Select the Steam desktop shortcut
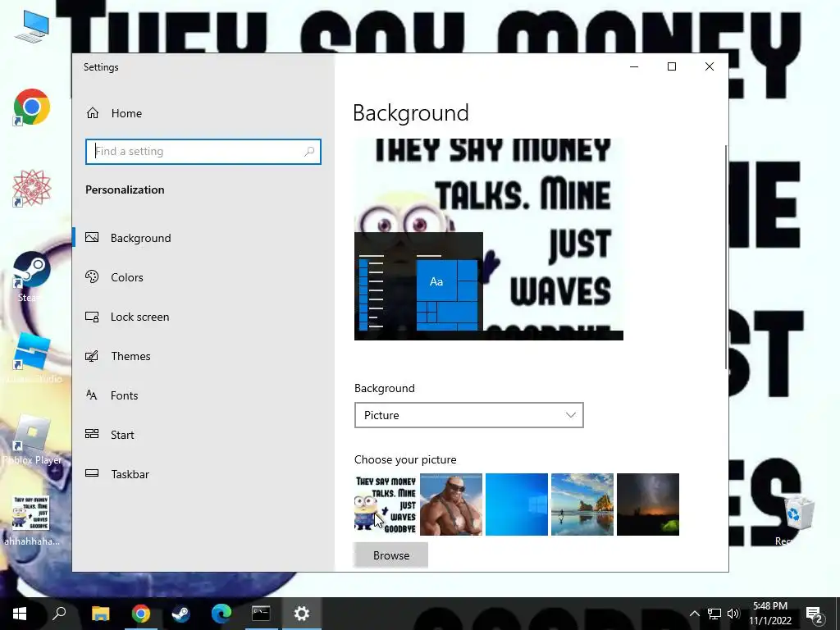 point(32,276)
